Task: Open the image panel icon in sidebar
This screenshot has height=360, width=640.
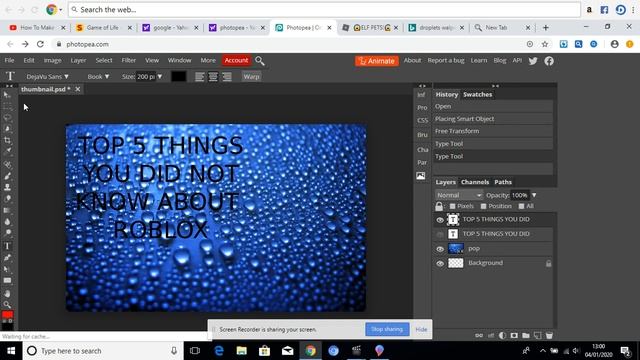Action: point(421,176)
